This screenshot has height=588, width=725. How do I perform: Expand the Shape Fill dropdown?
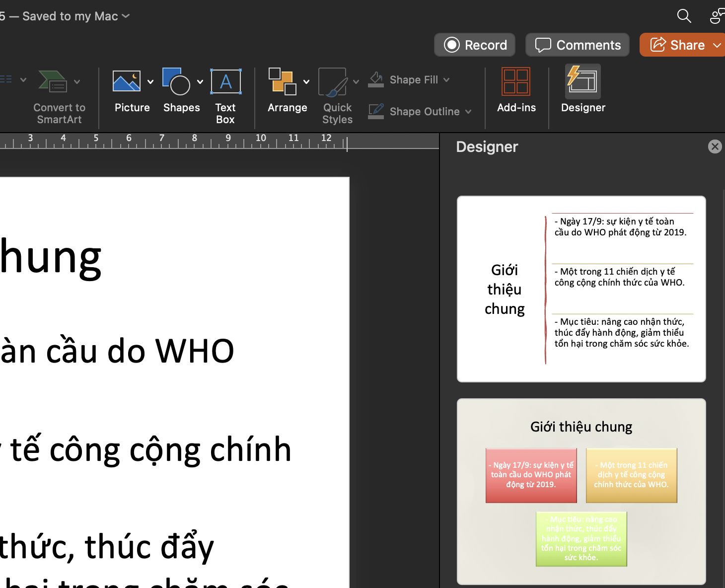tap(446, 80)
